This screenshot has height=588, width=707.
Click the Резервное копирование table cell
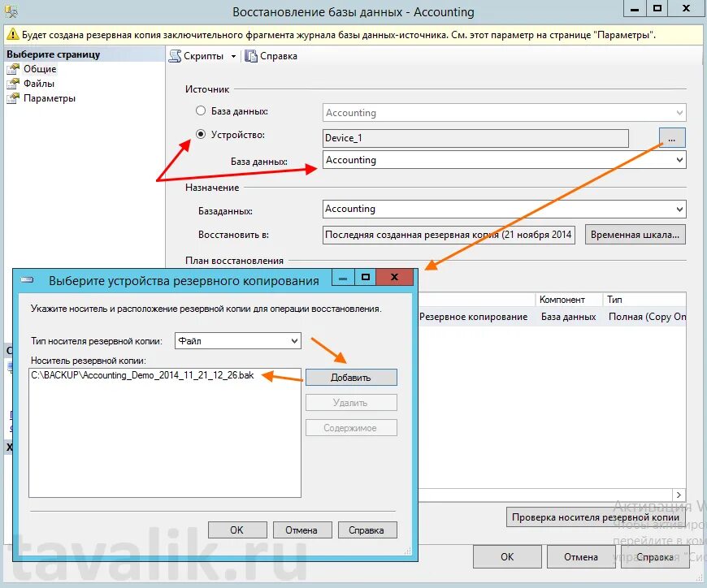474,317
